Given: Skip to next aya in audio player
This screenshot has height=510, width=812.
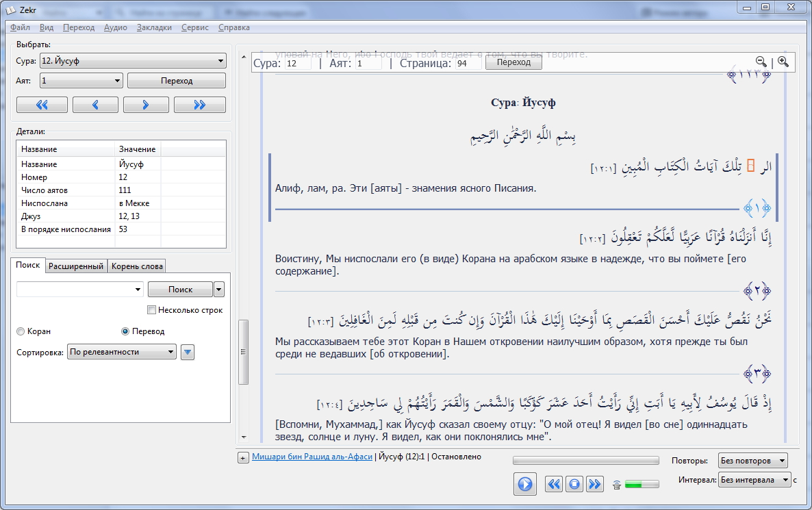Looking at the screenshot, I should (595, 484).
